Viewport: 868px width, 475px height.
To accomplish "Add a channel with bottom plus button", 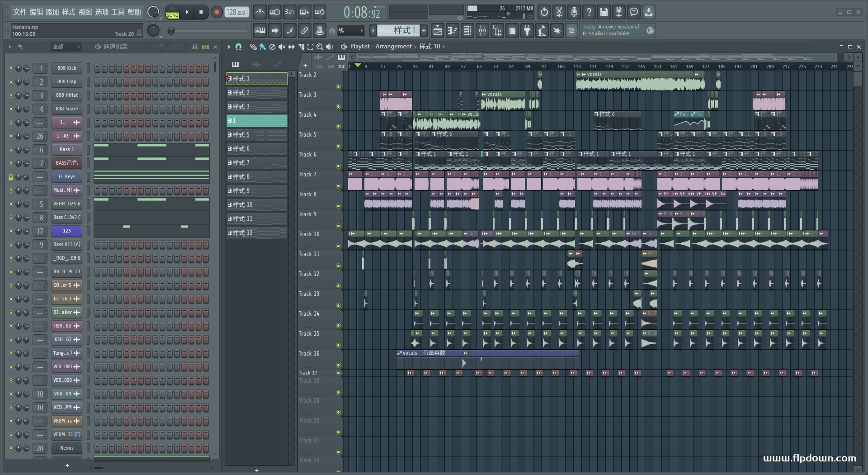I will pos(67,465).
